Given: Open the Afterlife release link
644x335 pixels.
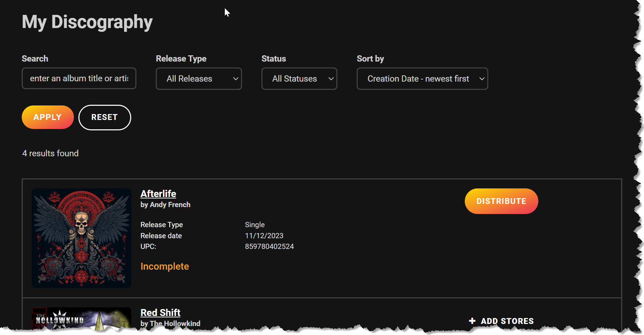Looking at the screenshot, I should click(158, 194).
